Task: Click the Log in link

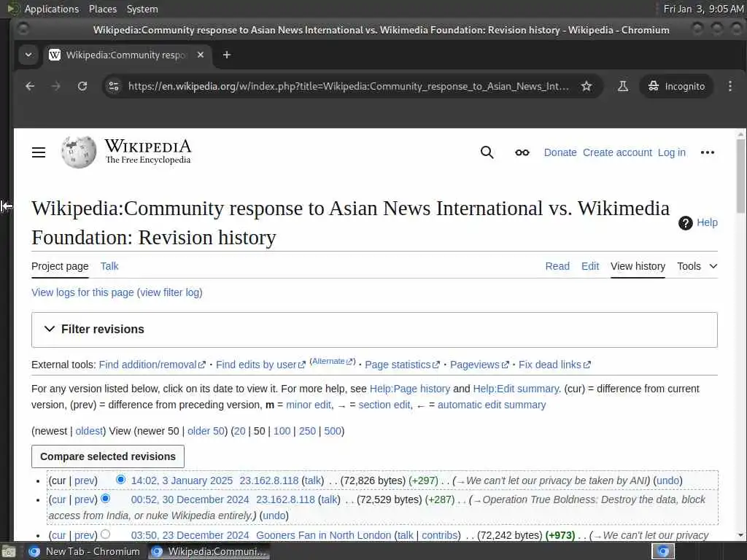Action: (x=671, y=152)
